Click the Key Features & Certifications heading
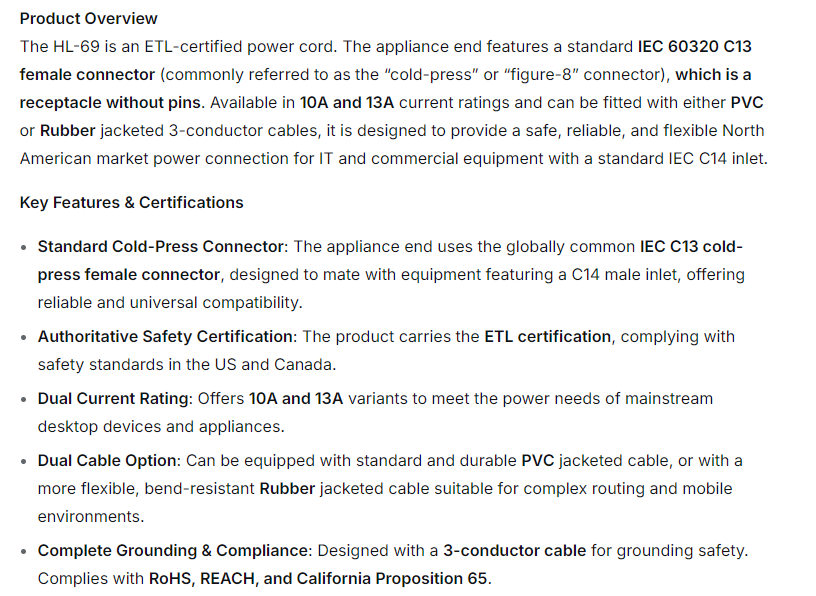This screenshot has height=596, width=816. tap(131, 202)
